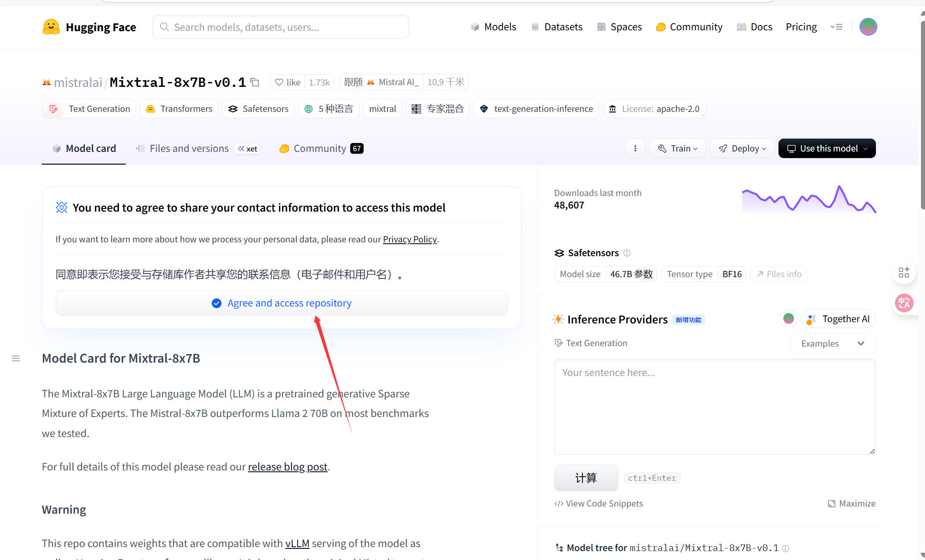Expand the Deploy dropdown
The width and height of the screenshot is (925, 560).
pyautogui.click(x=741, y=148)
